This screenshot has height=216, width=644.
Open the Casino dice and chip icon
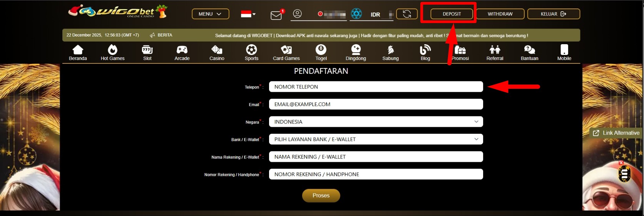tap(217, 50)
